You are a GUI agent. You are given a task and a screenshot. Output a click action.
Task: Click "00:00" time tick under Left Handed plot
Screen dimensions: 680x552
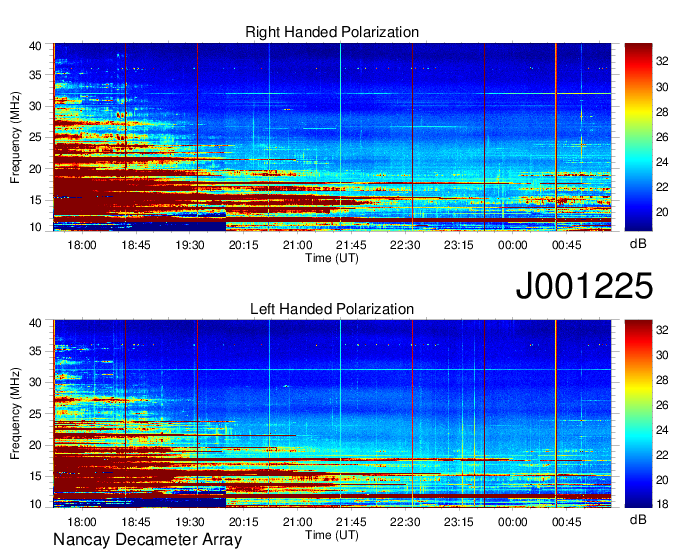point(513,522)
